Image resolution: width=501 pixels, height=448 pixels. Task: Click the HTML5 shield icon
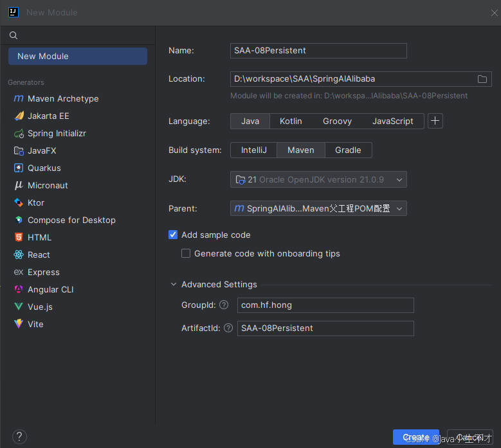tap(19, 237)
